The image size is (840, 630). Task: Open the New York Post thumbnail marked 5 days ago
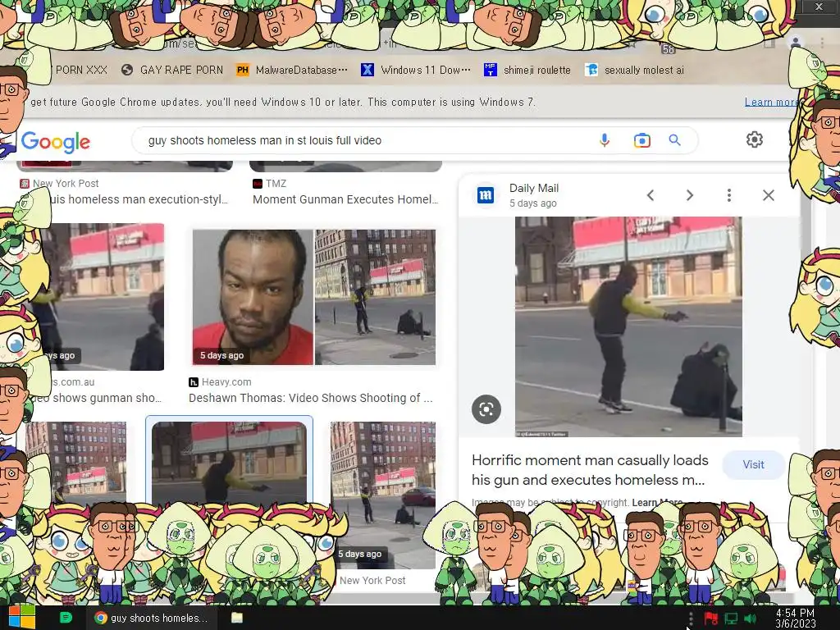pyautogui.click(x=382, y=494)
